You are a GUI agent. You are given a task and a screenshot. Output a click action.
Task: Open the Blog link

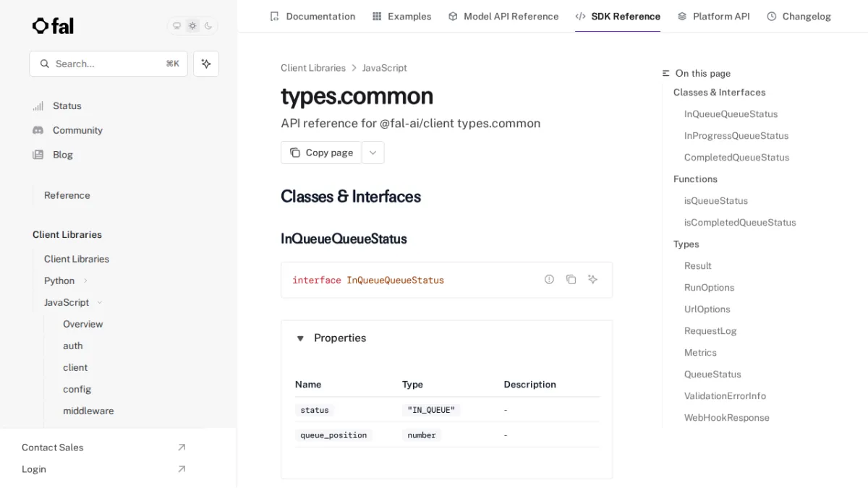pyautogui.click(x=63, y=155)
